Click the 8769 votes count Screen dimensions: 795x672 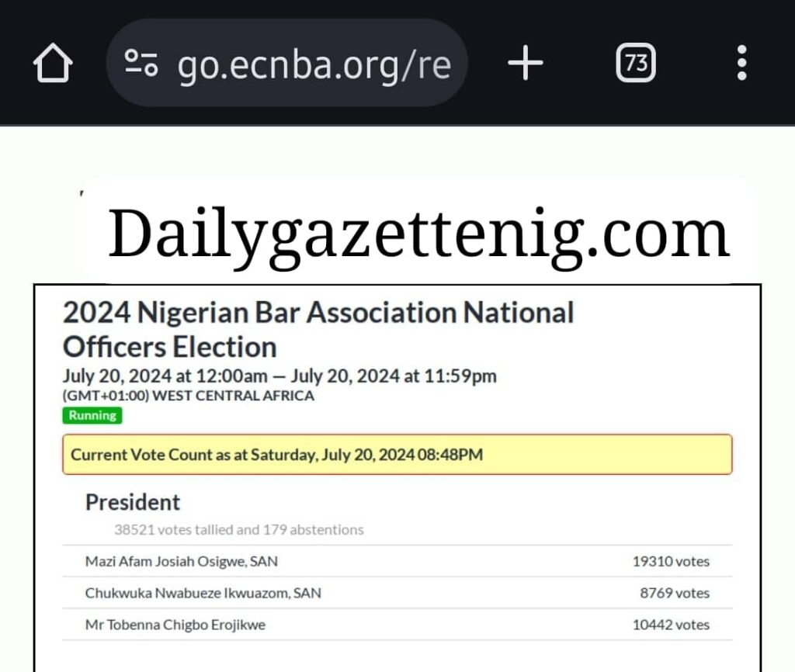[x=674, y=593]
